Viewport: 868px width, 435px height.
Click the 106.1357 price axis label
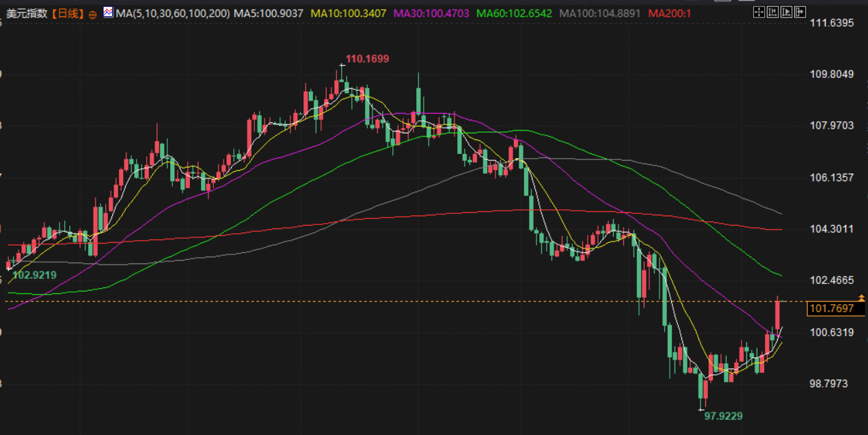[x=832, y=177]
